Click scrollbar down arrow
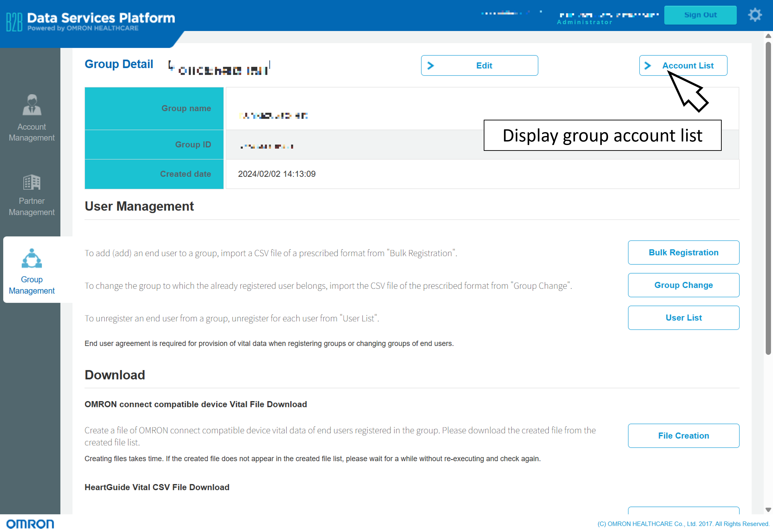This screenshot has height=532, width=773. tap(768, 510)
